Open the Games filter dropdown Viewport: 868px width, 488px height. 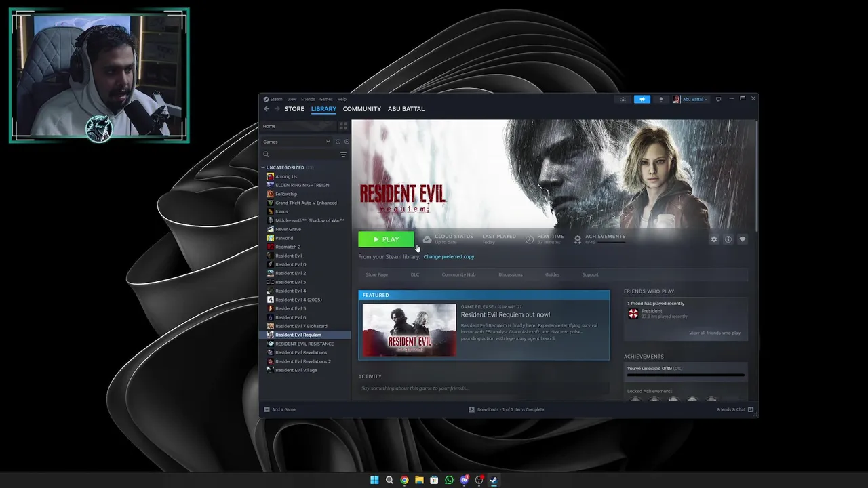click(296, 142)
